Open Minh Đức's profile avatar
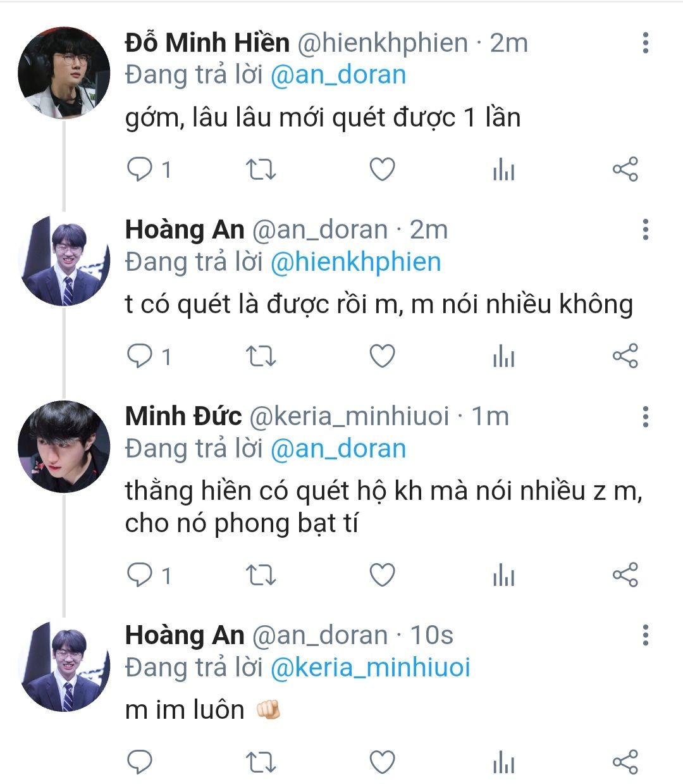The width and height of the screenshot is (683, 784). tap(63, 446)
